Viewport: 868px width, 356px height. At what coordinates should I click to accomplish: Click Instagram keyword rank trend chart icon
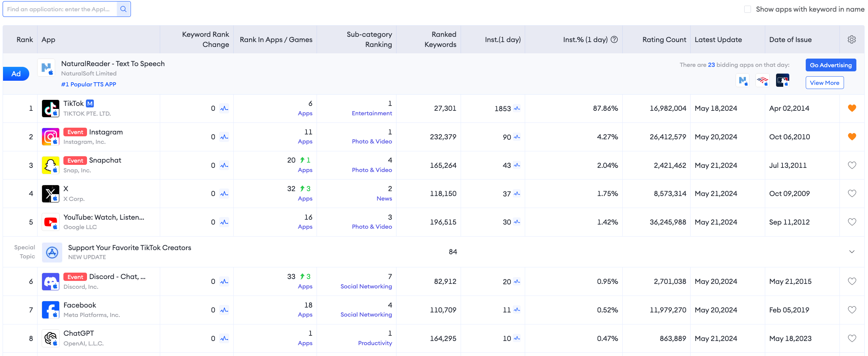224,137
